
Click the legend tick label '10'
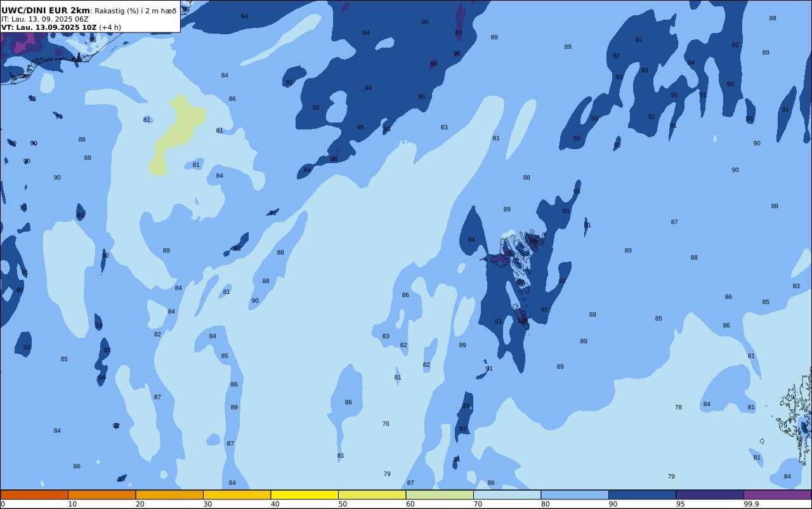tap(72, 504)
